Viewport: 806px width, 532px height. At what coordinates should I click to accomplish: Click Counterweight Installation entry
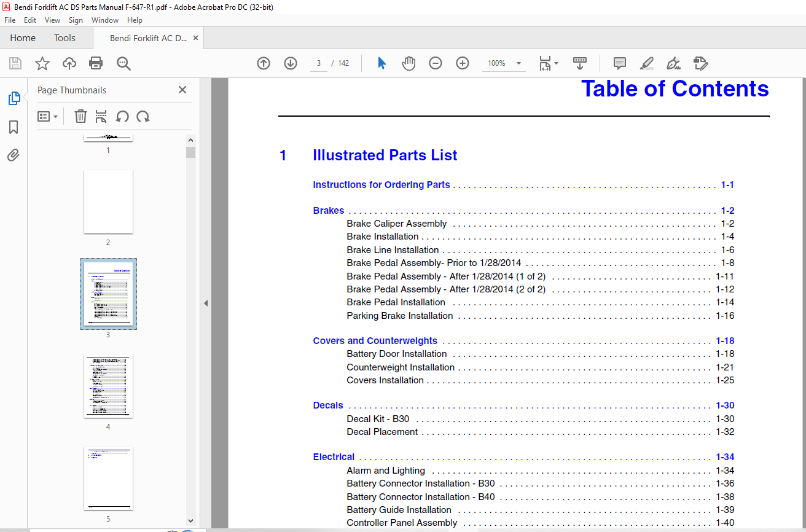[401, 367]
